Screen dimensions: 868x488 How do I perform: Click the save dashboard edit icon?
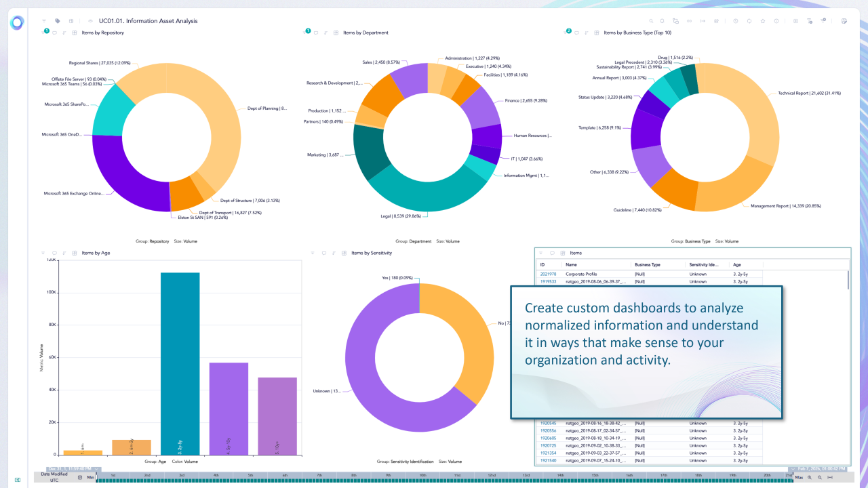pyautogui.click(x=844, y=21)
